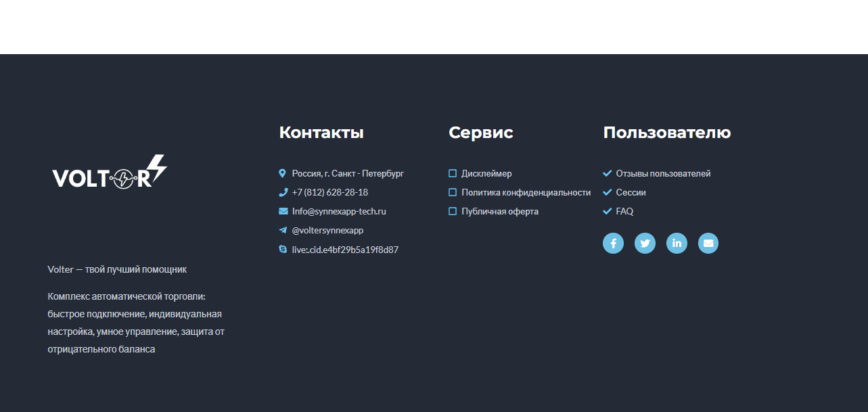Go to Отзывы пользователей
The image size is (868, 412).
[663, 174]
